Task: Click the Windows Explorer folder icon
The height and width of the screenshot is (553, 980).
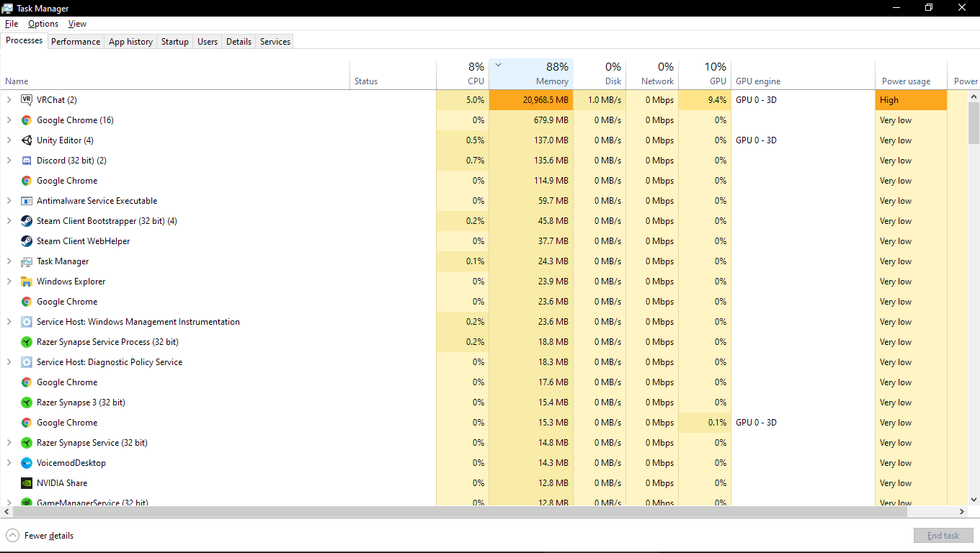Action: (x=27, y=282)
